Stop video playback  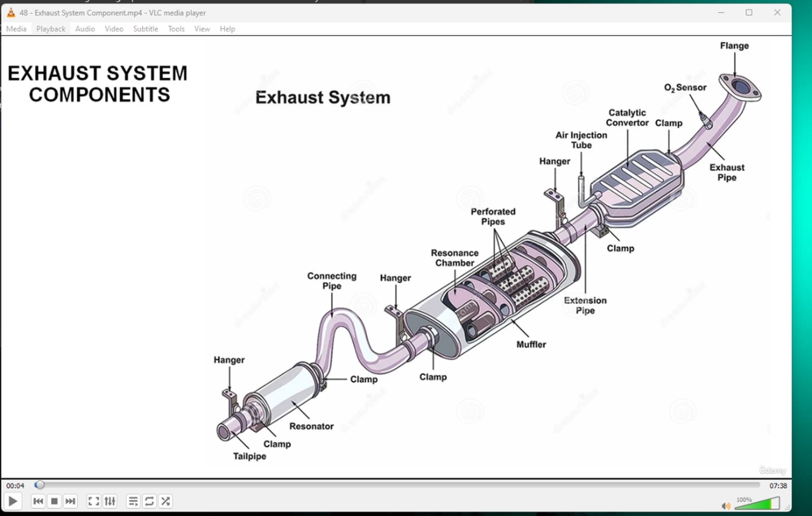click(54, 501)
